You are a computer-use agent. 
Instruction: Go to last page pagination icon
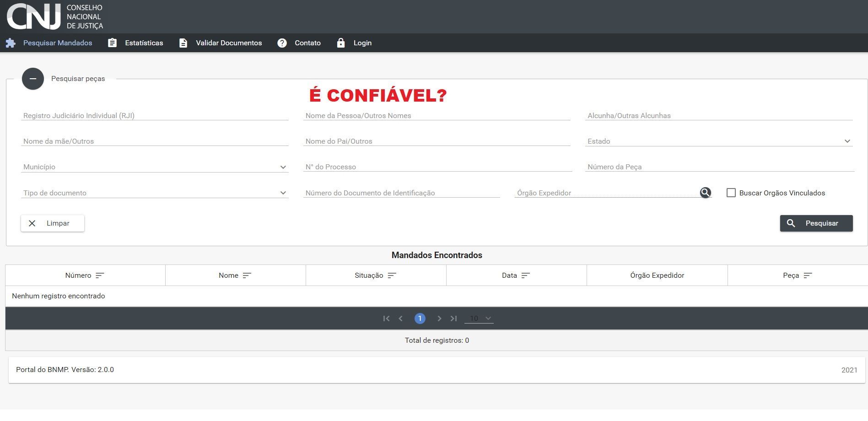(x=453, y=318)
